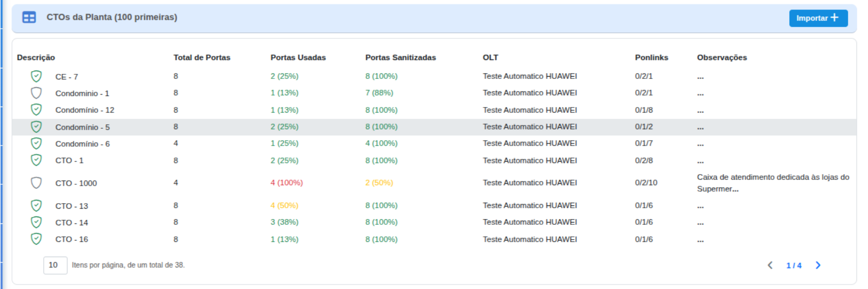
Task: Click the shield icon for CTO - 13
Action: click(x=36, y=205)
